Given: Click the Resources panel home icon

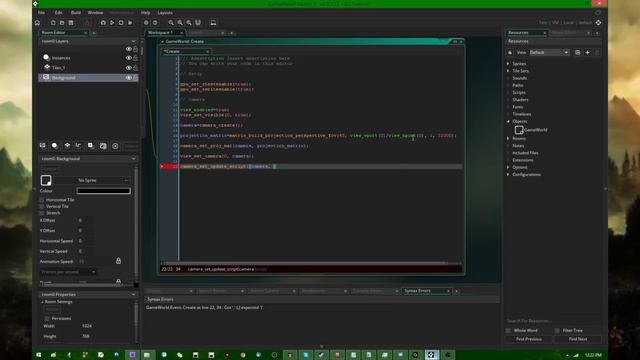Looking at the screenshot, I should tap(510, 53).
